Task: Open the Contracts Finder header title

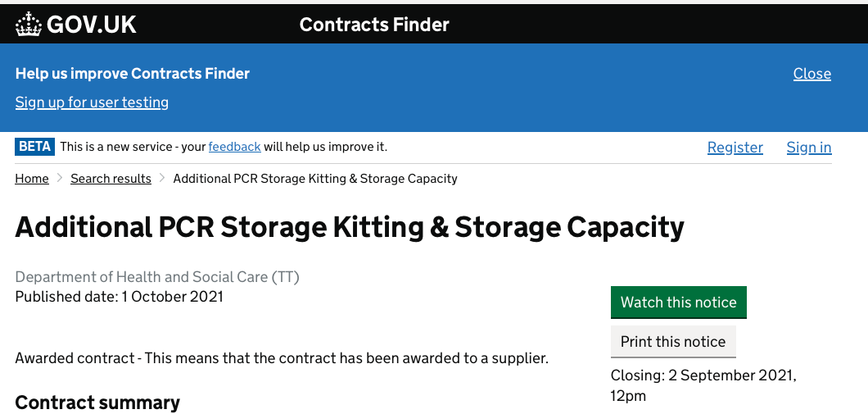Action: tap(374, 25)
